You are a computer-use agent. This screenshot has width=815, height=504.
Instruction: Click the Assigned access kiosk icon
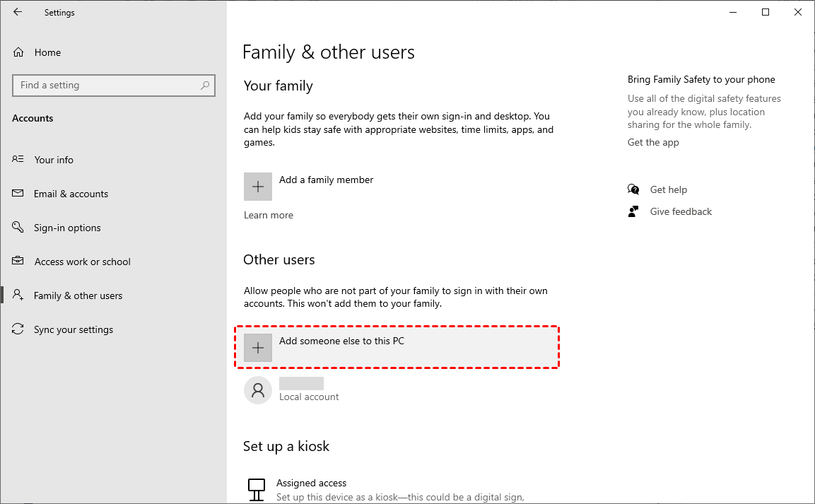point(257,486)
